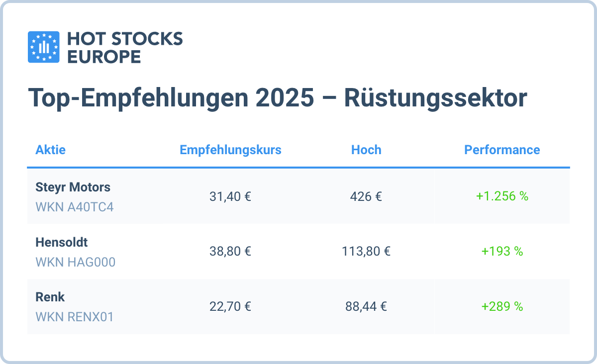This screenshot has height=364, width=597.
Task: Click WKN RENX01 code
Action: [x=75, y=316]
